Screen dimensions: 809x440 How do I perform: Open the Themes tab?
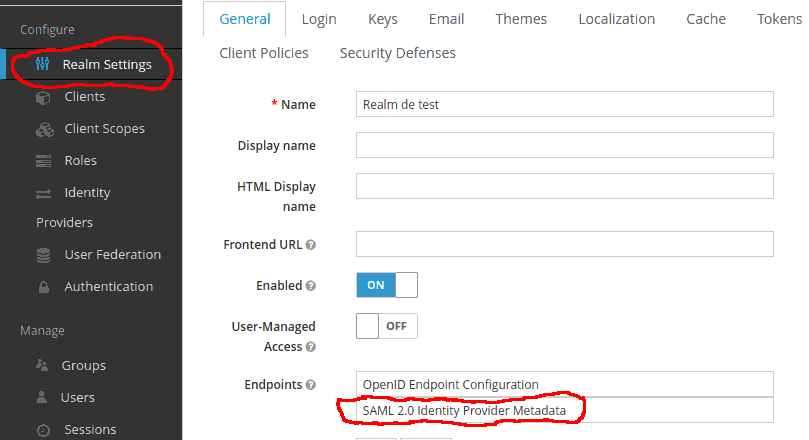coord(521,19)
